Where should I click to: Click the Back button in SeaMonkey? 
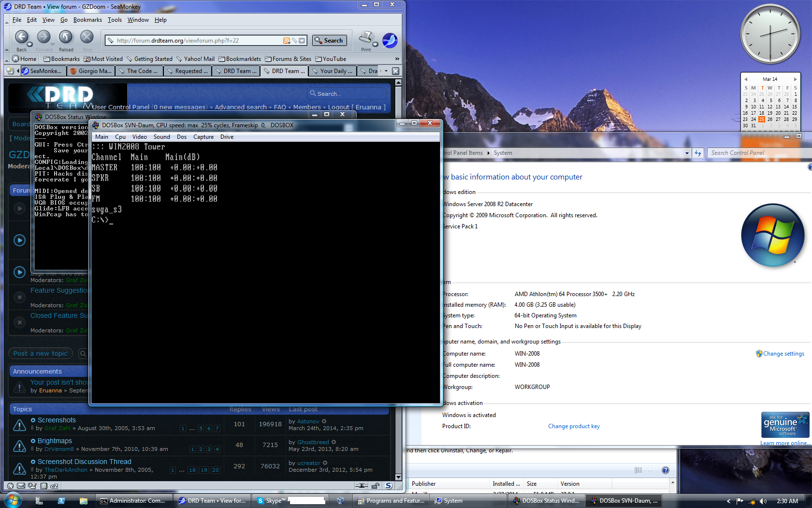coord(21,37)
